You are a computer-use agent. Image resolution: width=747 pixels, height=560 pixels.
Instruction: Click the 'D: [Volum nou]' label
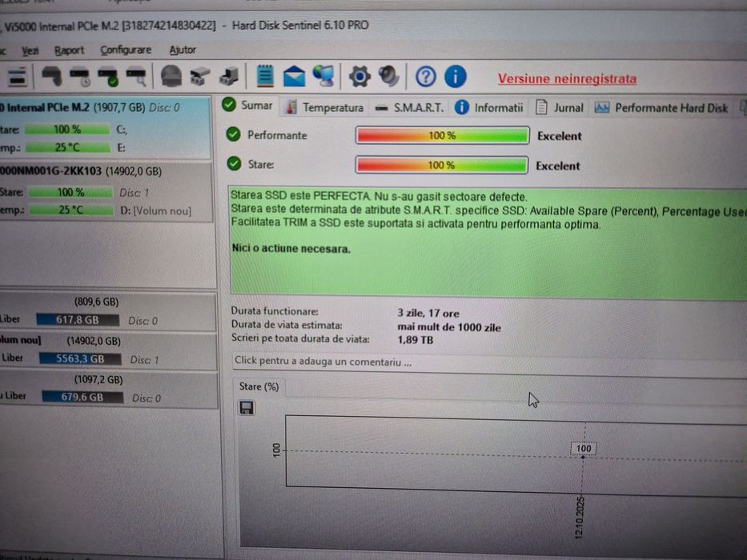156,210
